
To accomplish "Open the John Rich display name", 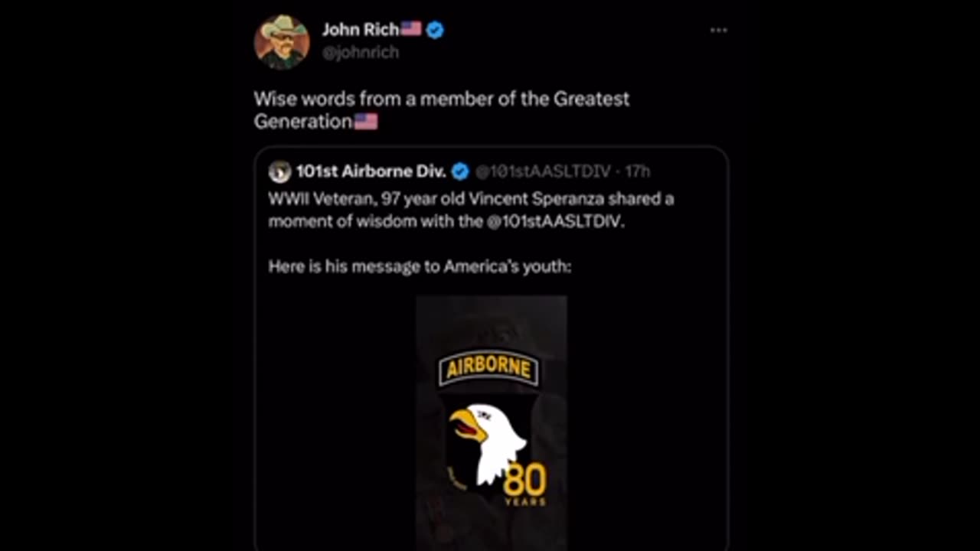I will tap(360, 30).
